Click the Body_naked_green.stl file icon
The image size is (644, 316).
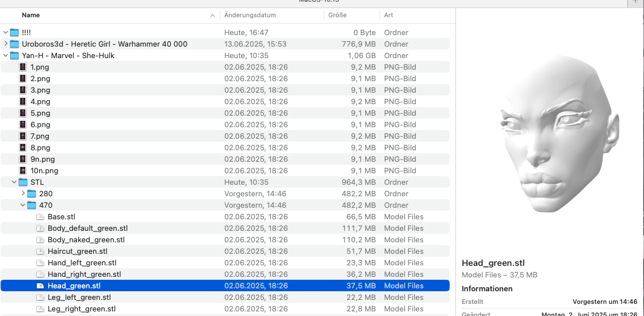[40, 239]
